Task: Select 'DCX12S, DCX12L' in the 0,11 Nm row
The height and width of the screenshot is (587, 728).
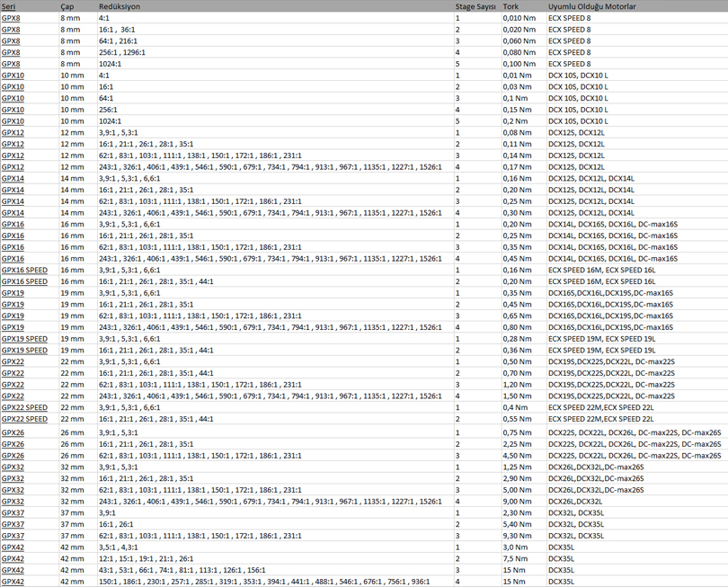Action: pos(576,145)
